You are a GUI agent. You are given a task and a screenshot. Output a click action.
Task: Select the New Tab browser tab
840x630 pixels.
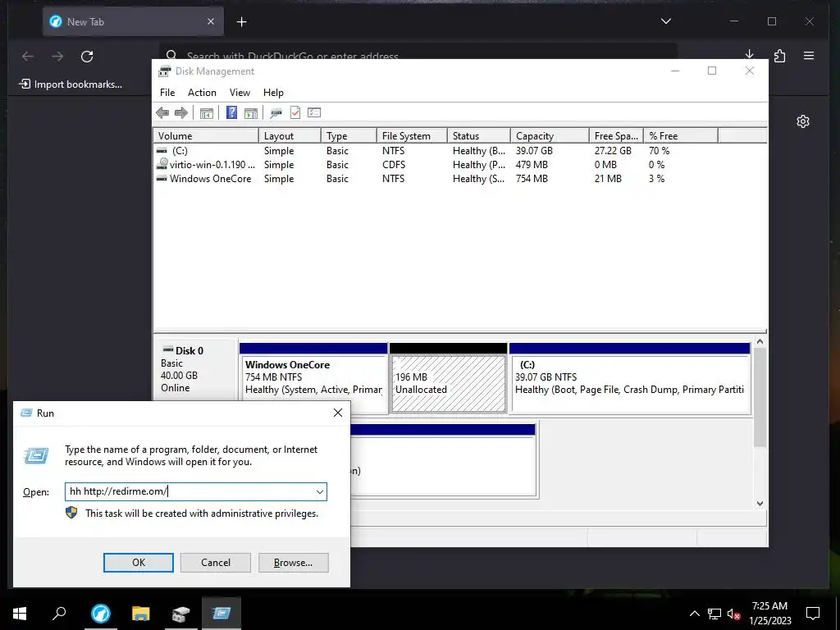pos(133,21)
